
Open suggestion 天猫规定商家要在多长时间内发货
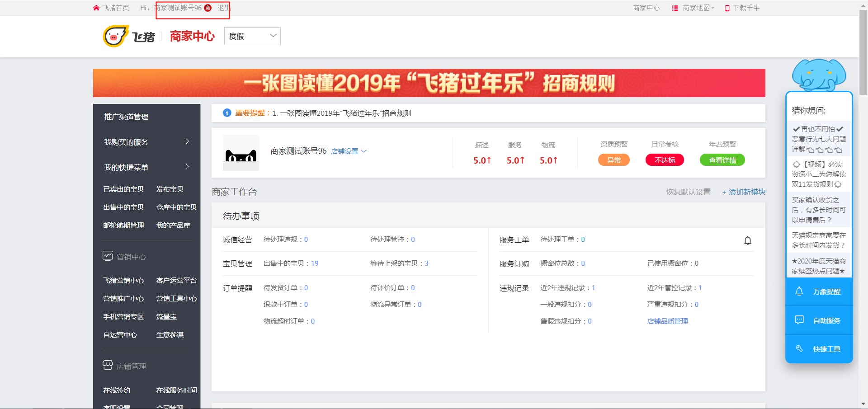click(819, 240)
